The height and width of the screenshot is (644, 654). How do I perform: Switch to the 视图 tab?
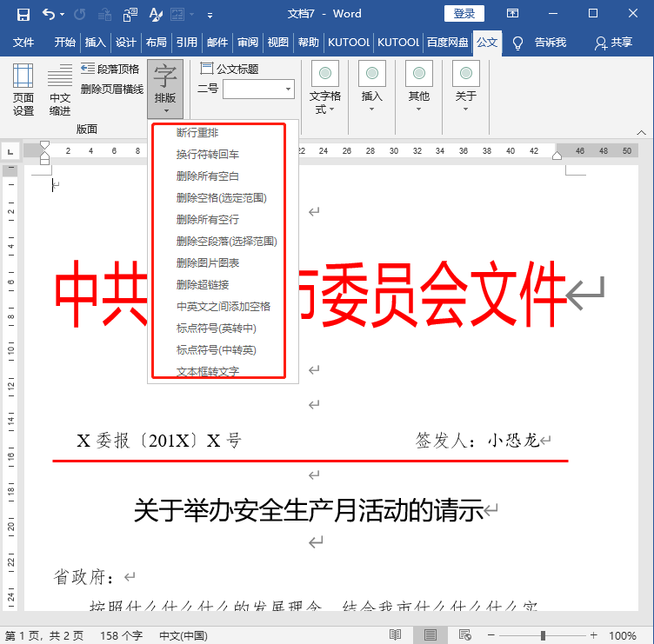(x=277, y=42)
